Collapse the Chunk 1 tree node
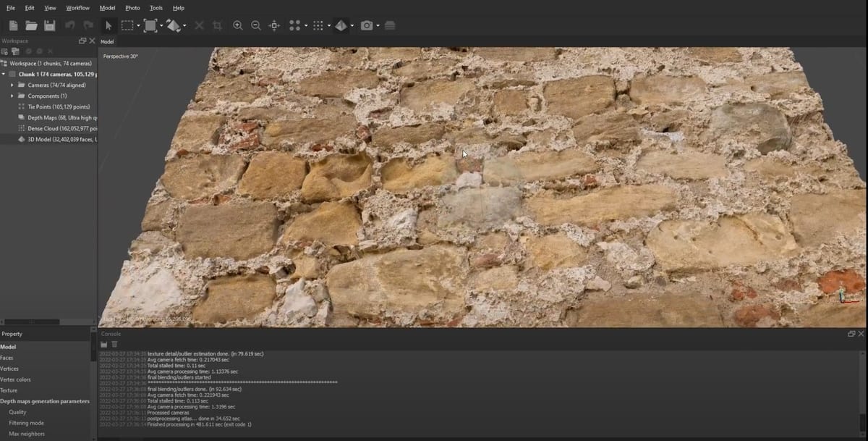This screenshot has width=868, height=441. [x=4, y=74]
